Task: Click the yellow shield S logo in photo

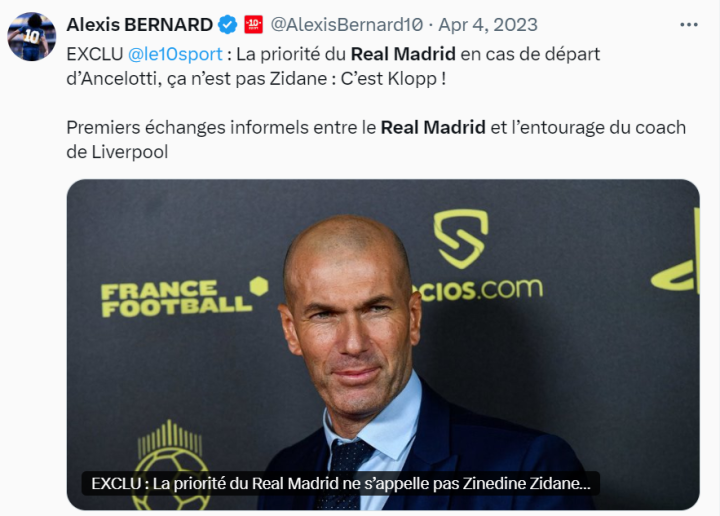Action: [461, 239]
